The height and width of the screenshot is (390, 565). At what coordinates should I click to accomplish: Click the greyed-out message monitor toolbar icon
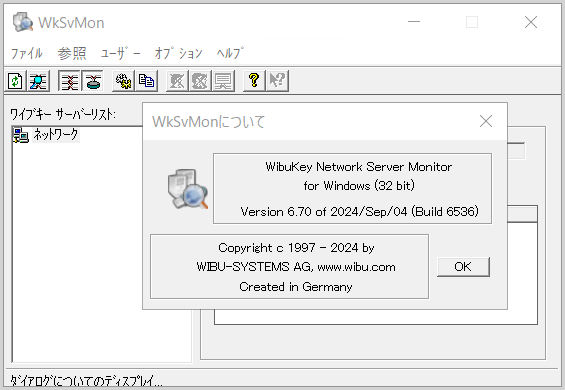(x=223, y=81)
